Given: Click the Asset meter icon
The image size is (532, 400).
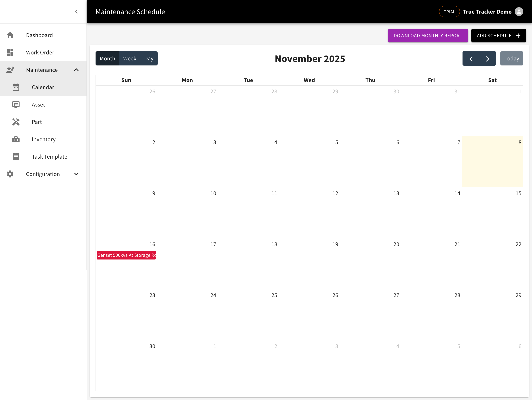Looking at the screenshot, I should tap(16, 105).
